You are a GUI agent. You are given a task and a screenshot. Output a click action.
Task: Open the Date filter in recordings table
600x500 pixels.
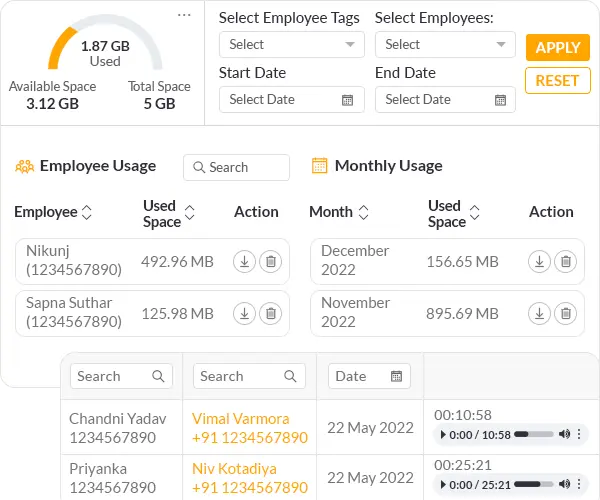(x=369, y=376)
